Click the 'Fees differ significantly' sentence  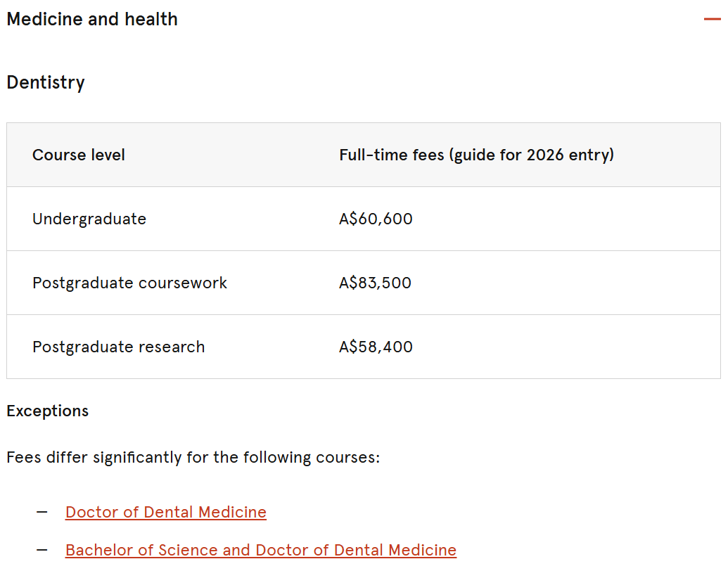(193, 457)
